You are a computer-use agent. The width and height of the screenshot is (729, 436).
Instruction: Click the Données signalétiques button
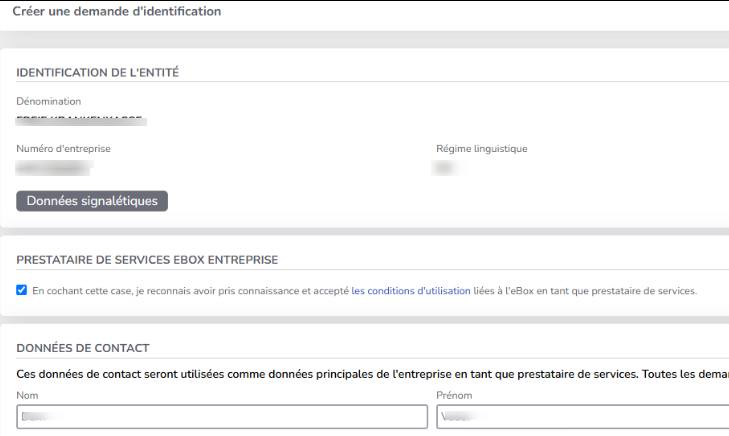pos(92,201)
